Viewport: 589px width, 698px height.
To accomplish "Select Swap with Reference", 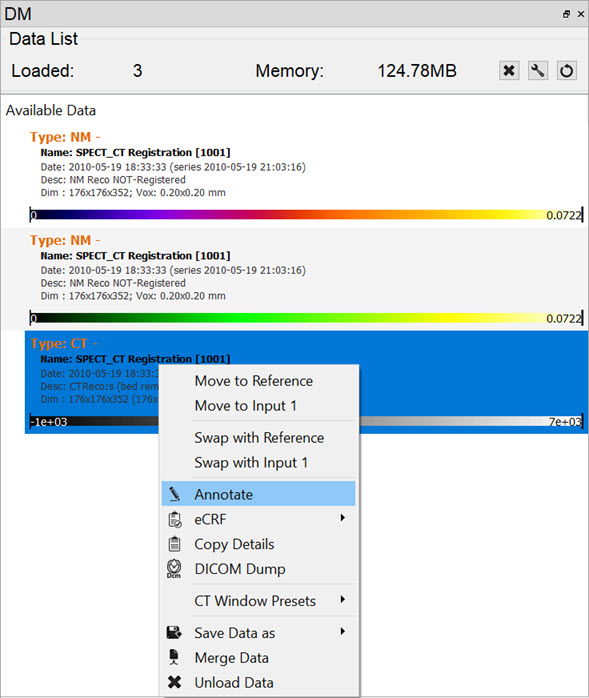I will click(x=259, y=438).
